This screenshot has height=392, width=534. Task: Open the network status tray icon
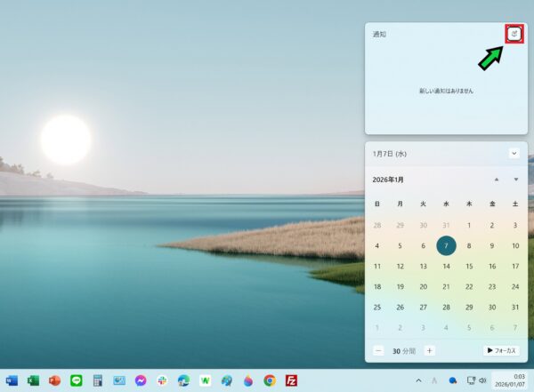(471, 380)
